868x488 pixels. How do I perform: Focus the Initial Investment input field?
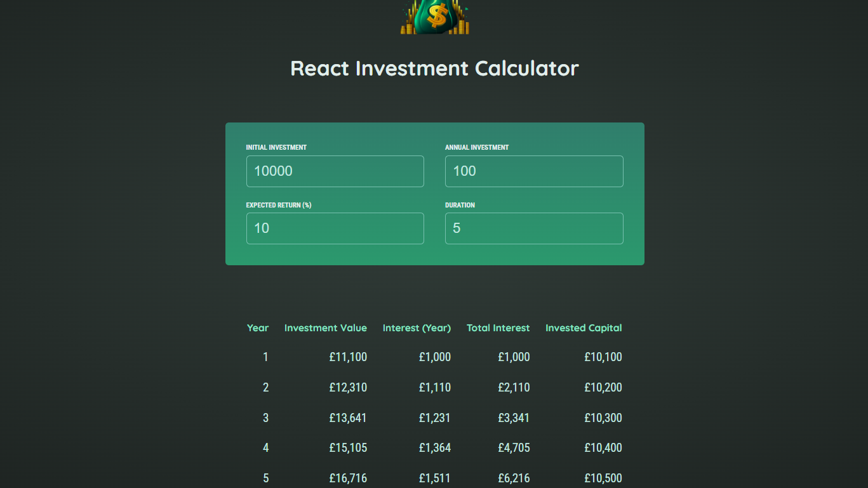pyautogui.click(x=335, y=171)
